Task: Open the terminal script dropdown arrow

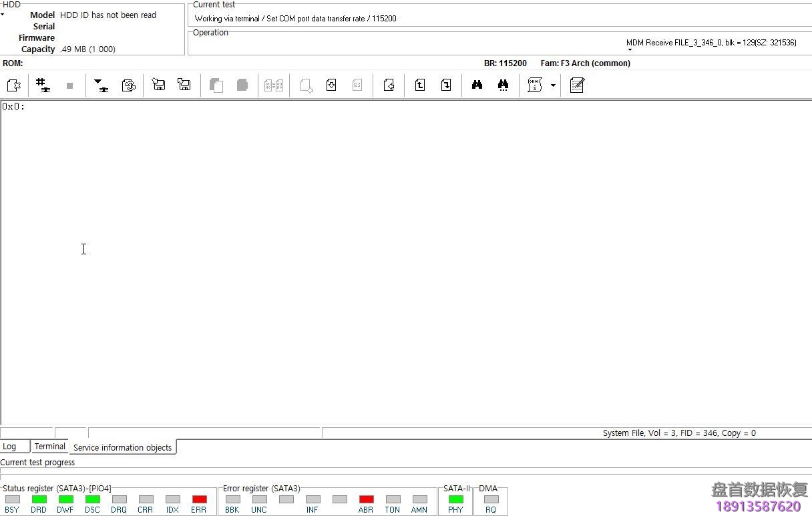Action: 553,86
